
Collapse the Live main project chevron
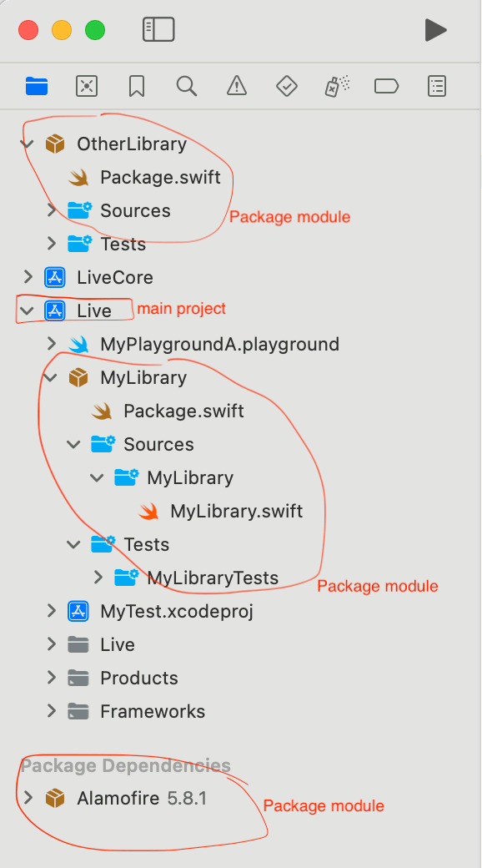pos(26,310)
